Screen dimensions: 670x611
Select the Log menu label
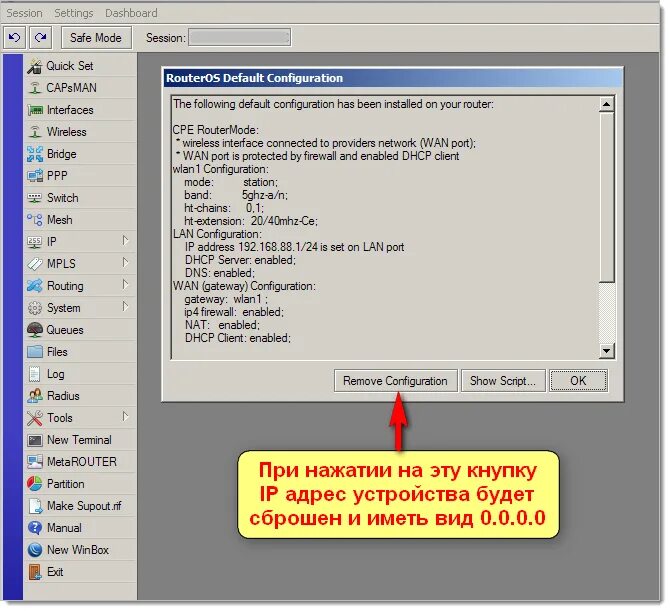(56, 374)
